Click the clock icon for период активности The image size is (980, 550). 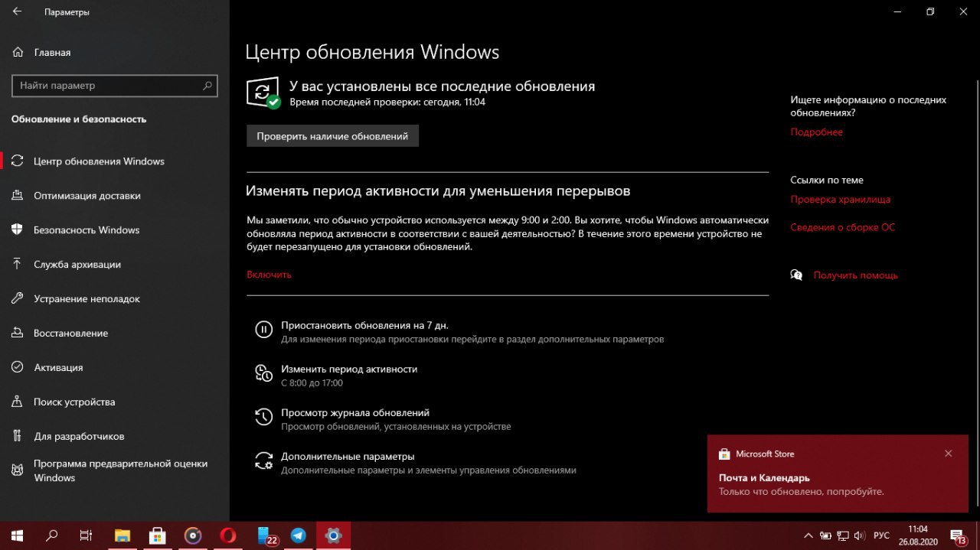pyautogui.click(x=263, y=373)
